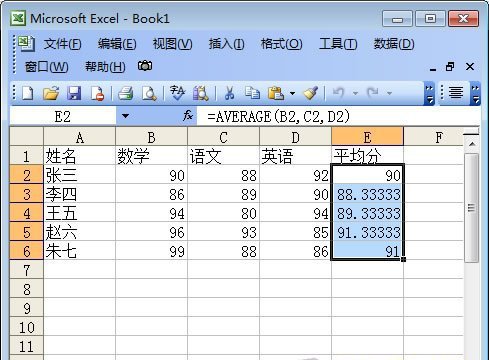
Task: Close the workbook with inner X button
Action: (x=470, y=67)
